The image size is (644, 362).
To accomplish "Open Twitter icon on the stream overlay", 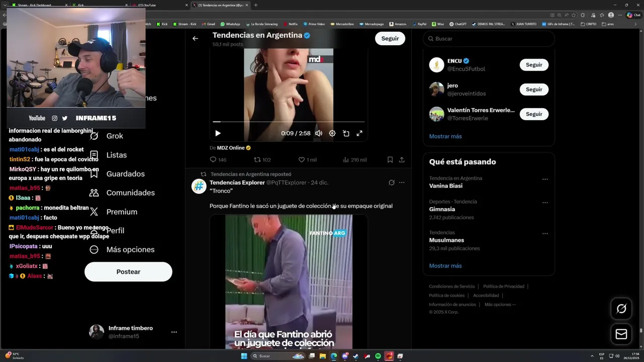I will tap(64, 118).
